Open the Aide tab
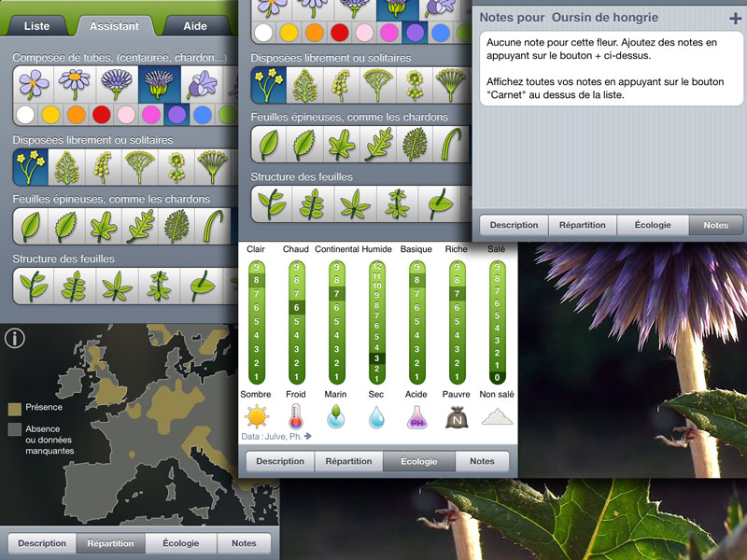This screenshot has width=747, height=560. click(x=195, y=26)
